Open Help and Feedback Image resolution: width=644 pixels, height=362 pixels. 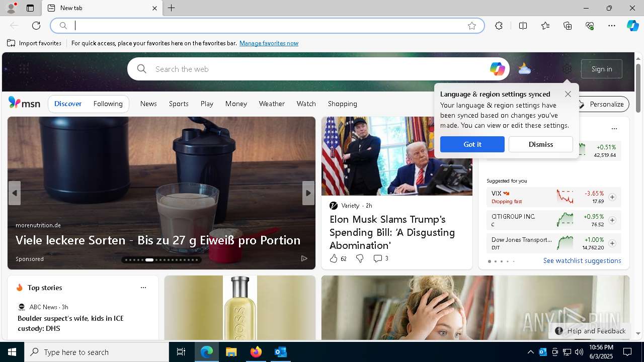(x=591, y=331)
